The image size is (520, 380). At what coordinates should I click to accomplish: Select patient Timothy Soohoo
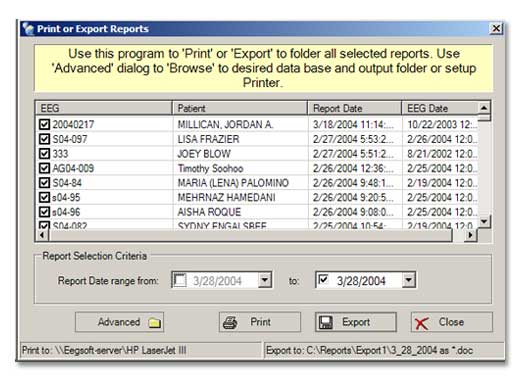(210, 168)
